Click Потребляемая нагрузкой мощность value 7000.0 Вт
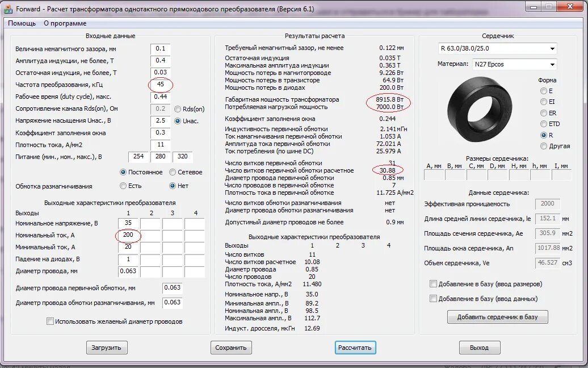Viewport: 588px width, 368px height. (389, 107)
